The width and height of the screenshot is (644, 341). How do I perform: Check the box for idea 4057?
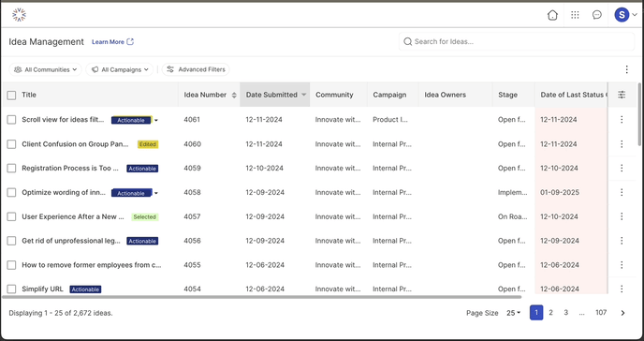[11, 216]
